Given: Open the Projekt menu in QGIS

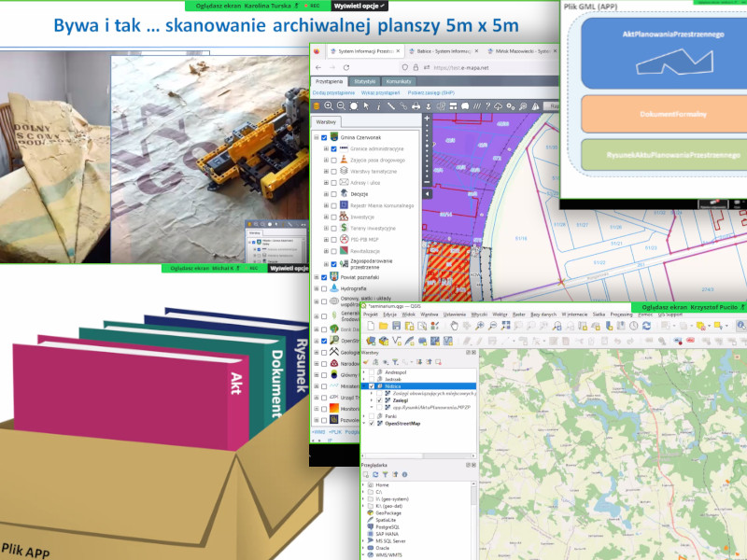Looking at the screenshot, I should pos(371,315).
